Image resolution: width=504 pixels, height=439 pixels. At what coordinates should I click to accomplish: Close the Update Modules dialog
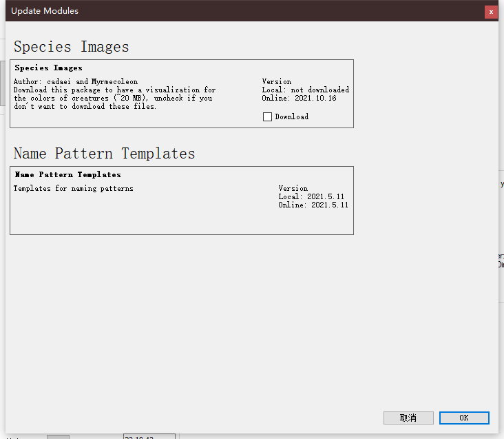[491, 12]
